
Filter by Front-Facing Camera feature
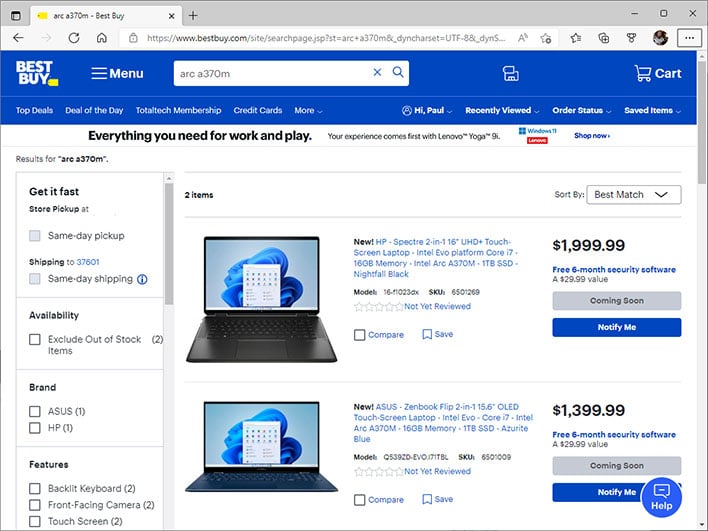click(x=35, y=505)
